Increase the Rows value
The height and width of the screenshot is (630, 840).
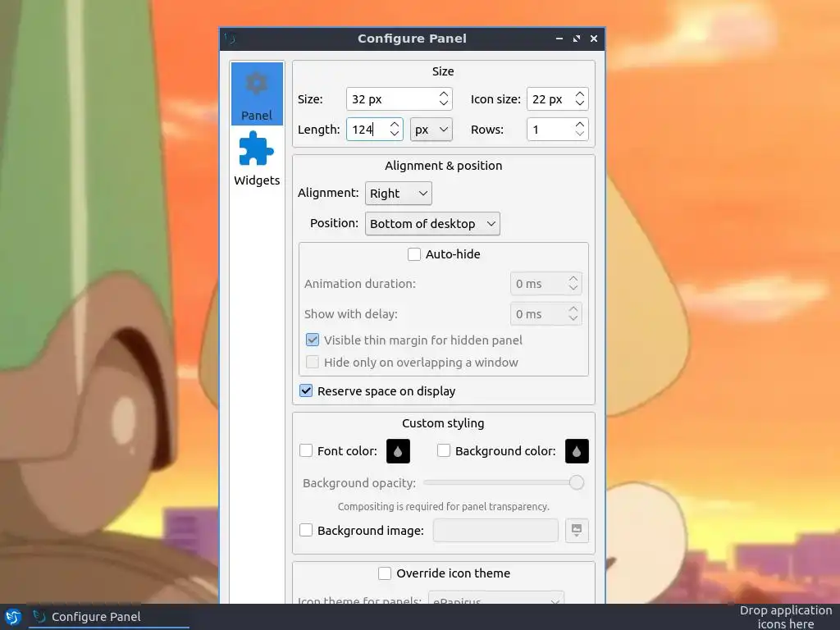pos(580,125)
